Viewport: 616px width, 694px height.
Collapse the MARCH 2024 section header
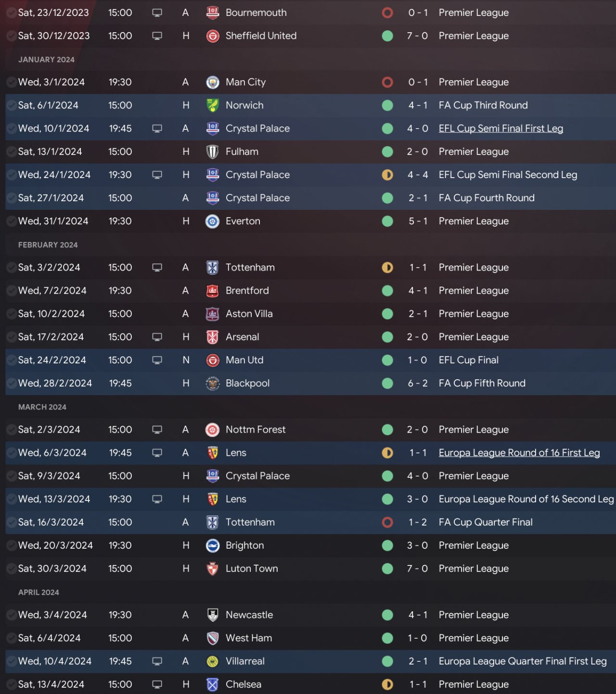(x=42, y=407)
